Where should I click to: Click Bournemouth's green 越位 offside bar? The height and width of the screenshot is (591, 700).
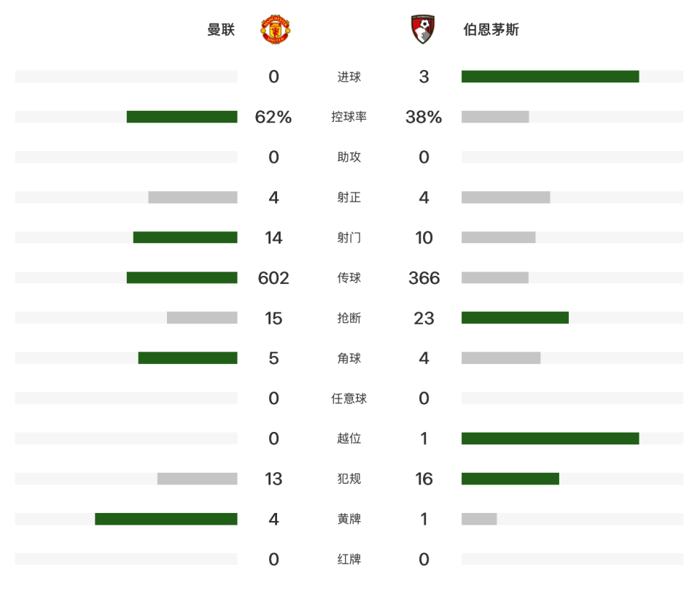point(550,439)
